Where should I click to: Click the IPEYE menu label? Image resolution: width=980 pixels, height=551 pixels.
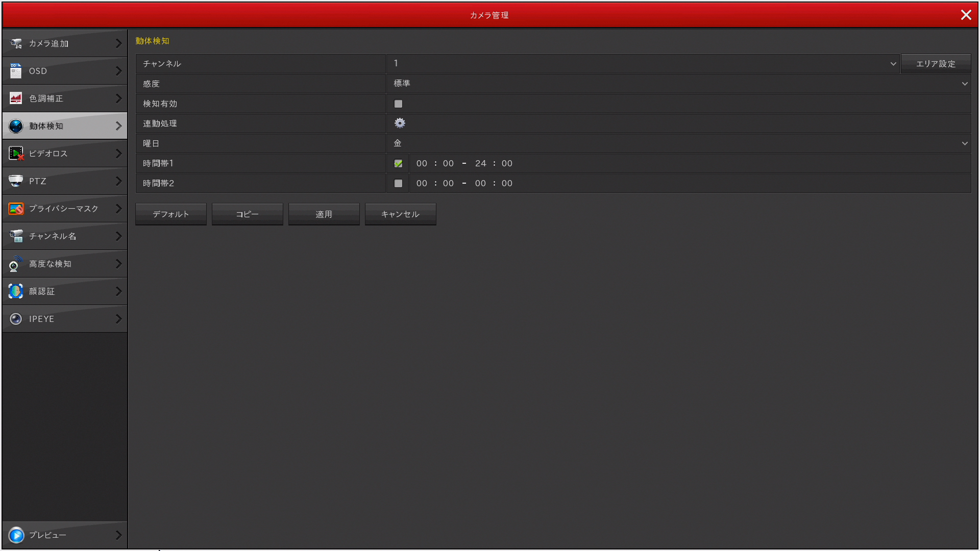tap(41, 319)
